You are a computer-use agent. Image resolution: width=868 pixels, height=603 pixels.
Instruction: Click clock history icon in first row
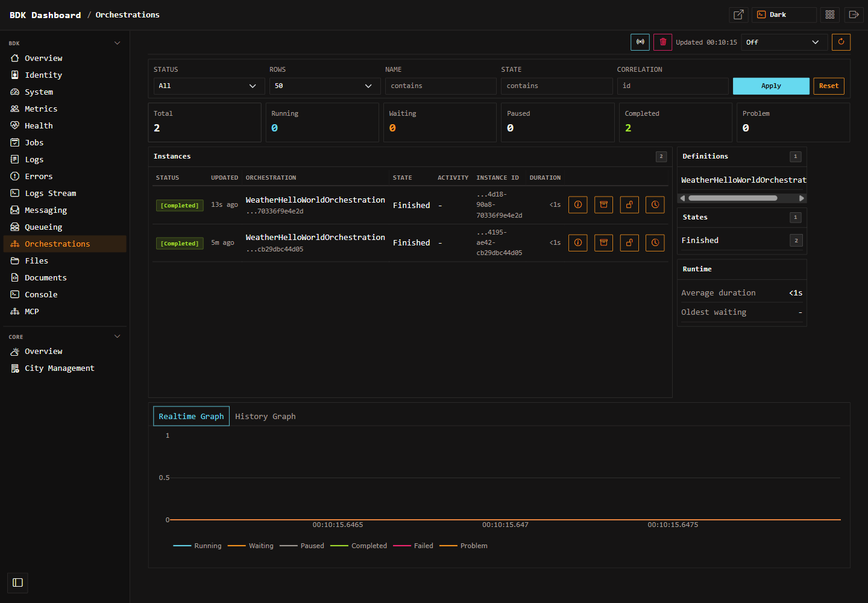coord(655,205)
